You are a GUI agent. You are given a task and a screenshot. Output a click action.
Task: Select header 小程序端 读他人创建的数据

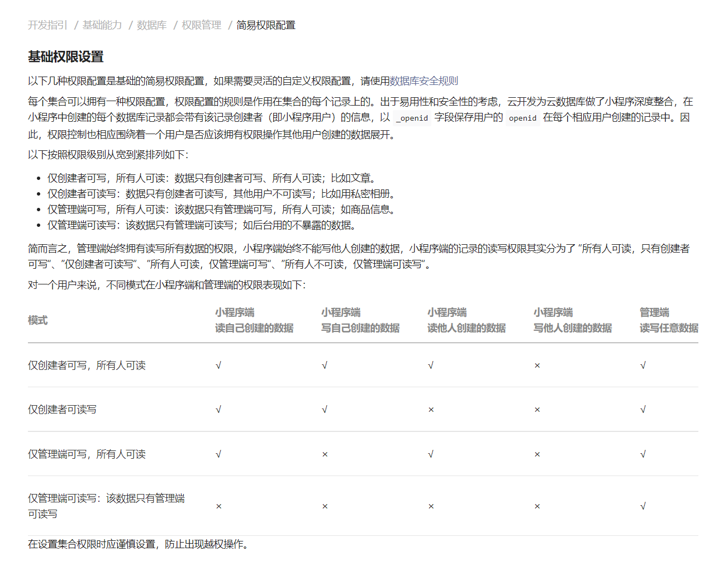point(467,320)
